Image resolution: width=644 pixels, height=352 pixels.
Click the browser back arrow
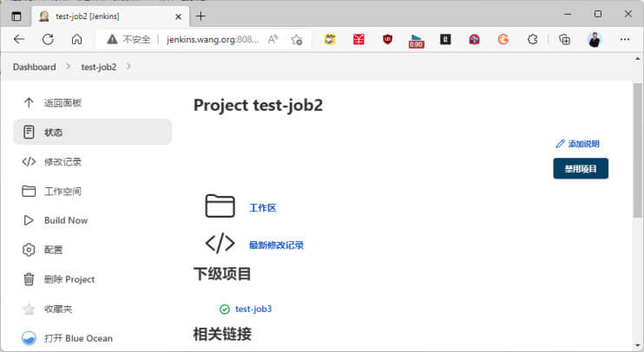point(19,39)
